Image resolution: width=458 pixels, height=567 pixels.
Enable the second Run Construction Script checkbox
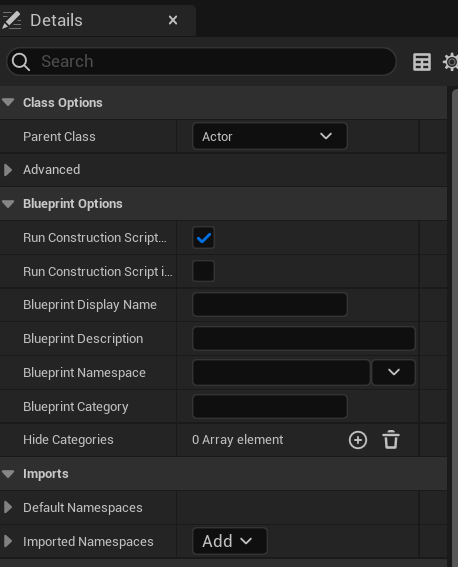point(204,271)
